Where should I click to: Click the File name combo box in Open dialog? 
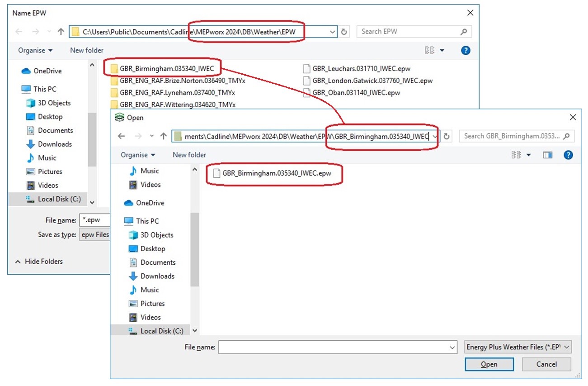339,348
